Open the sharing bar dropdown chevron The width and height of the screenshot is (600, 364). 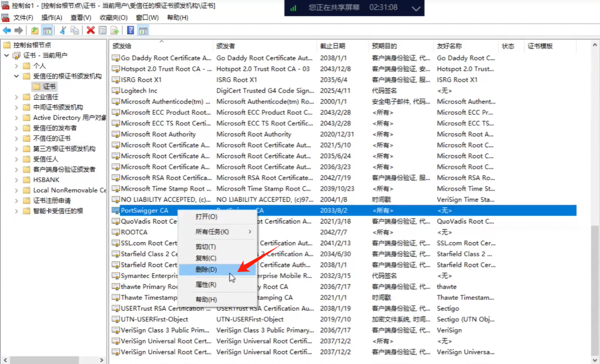[416, 9]
